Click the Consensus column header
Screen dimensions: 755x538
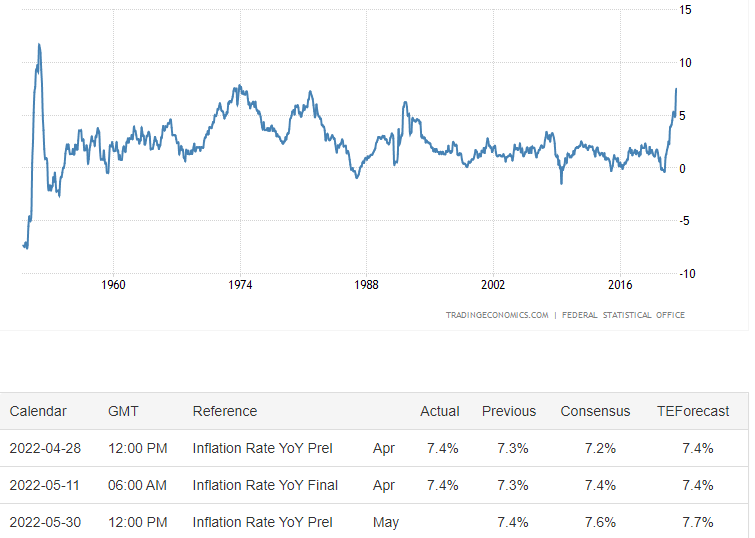(595, 411)
